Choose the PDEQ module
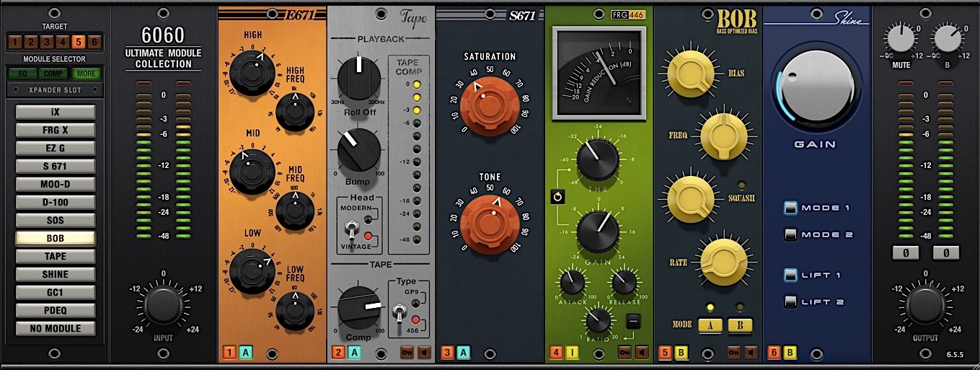Image resolution: width=980 pixels, height=370 pixels. 56,310
